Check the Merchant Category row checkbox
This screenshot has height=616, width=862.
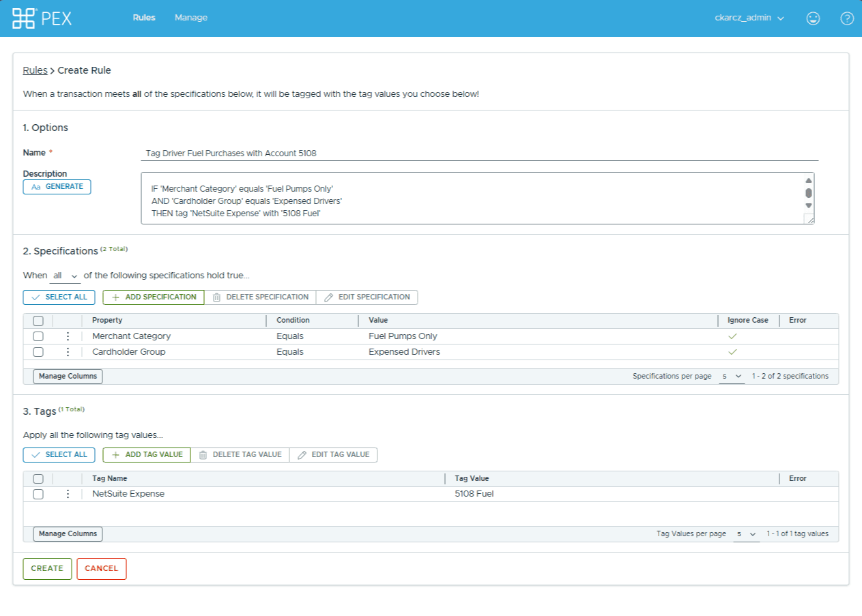pos(38,336)
